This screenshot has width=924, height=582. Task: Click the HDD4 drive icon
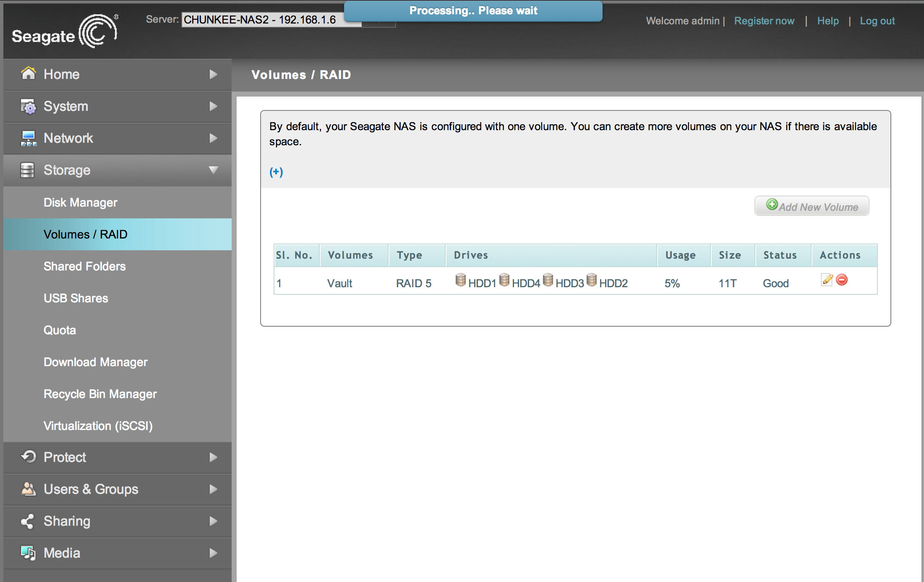[504, 280]
